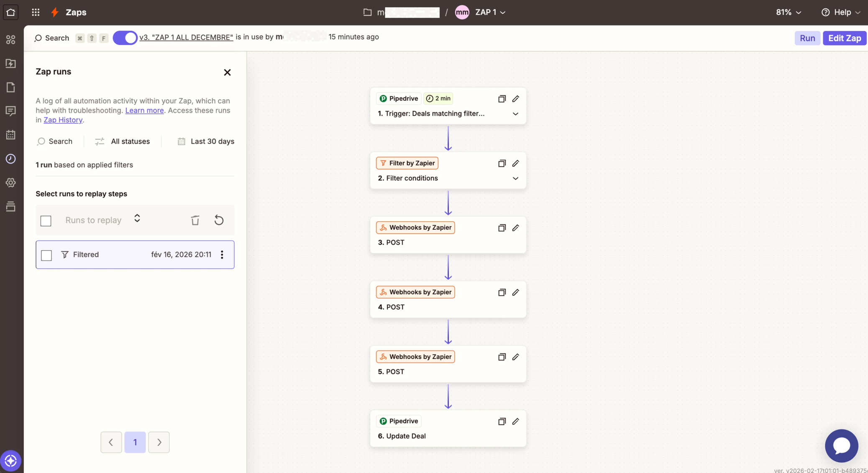Open the Zap History link
Screen dimensions: 868x473
pyautogui.click(x=63, y=120)
